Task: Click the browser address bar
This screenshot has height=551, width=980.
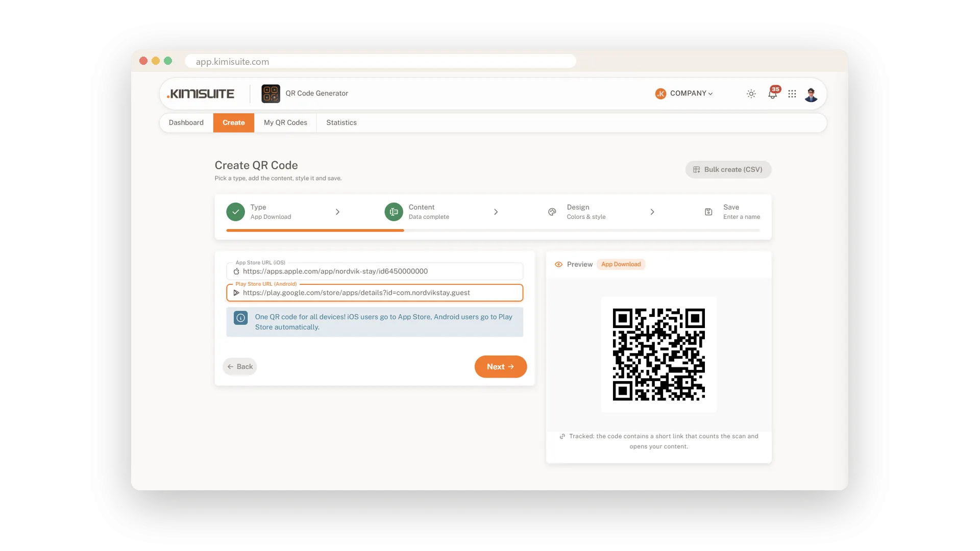Action: 380,62
